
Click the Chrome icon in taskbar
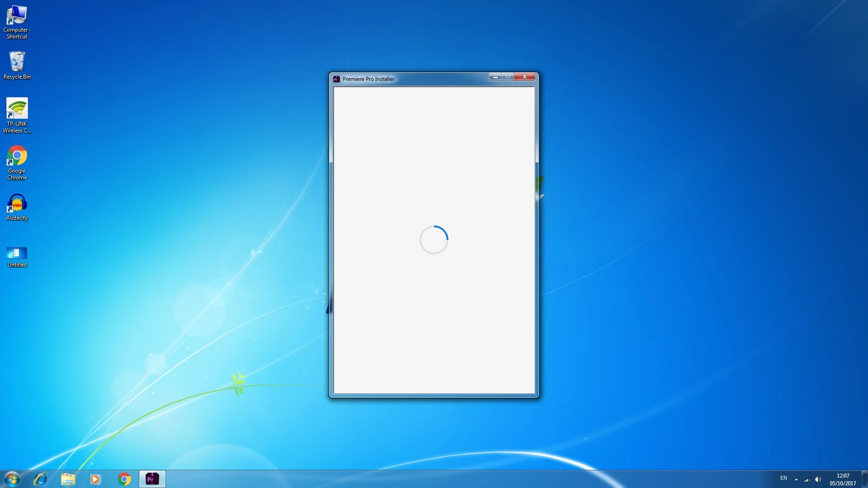point(124,479)
